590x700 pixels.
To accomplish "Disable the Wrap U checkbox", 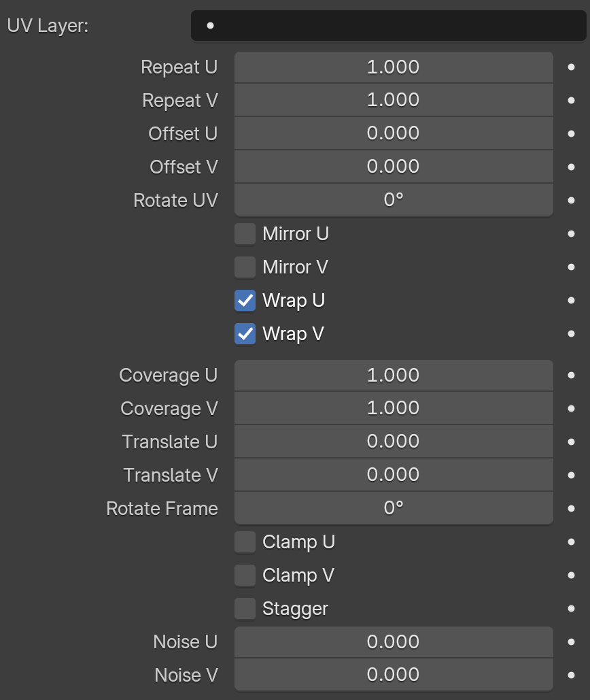I will [245, 301].
